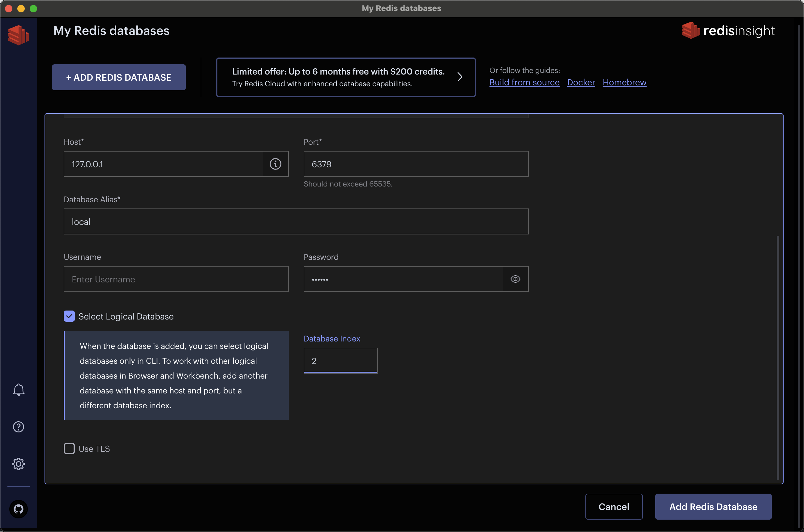Focus the Port input field
The height and width of the screenshot is (532, 804).
point(416,164)
